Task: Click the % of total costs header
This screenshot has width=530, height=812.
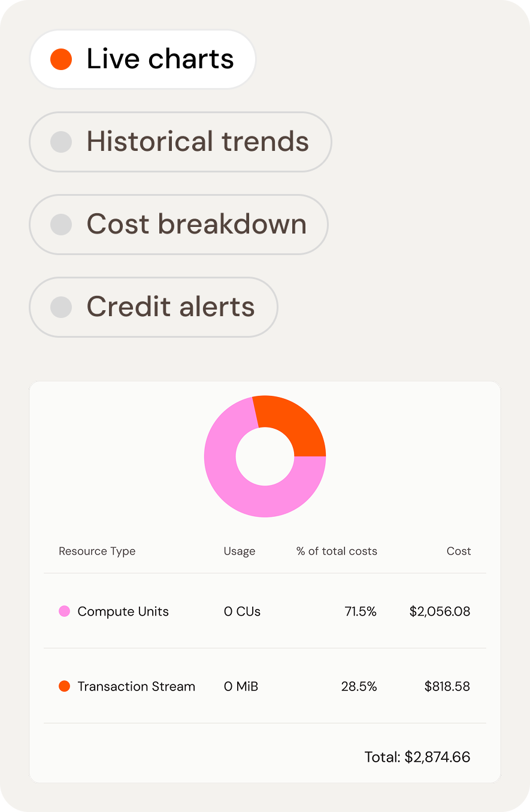Action: pos(337,551)
